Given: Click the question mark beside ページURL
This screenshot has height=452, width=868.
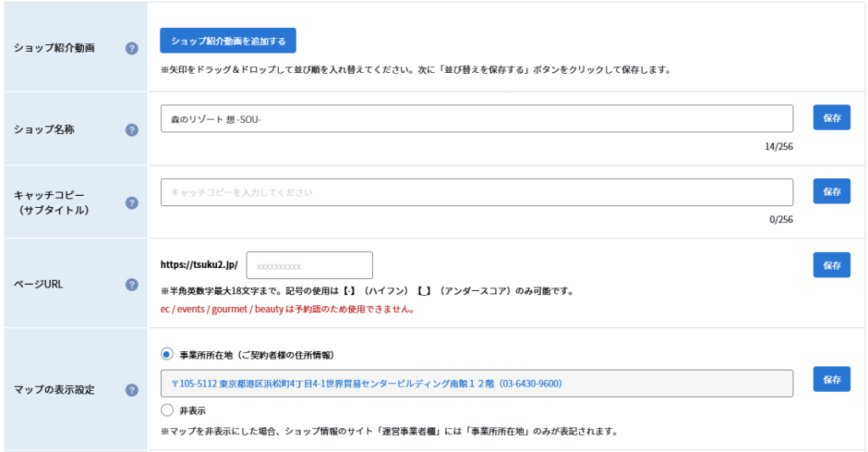Looking at the screenshot, I should (131, 284).
